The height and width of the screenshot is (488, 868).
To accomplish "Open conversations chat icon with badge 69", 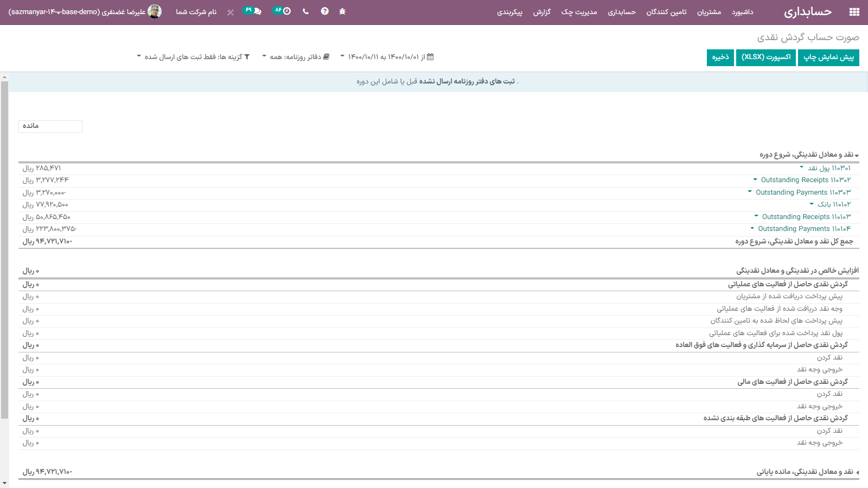I will (x=252, y=11).
